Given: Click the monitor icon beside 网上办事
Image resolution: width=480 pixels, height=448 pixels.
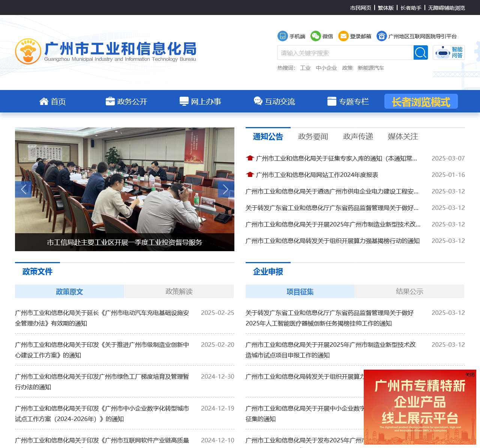Looking at the screenshot, I should (x=184, y=101).
